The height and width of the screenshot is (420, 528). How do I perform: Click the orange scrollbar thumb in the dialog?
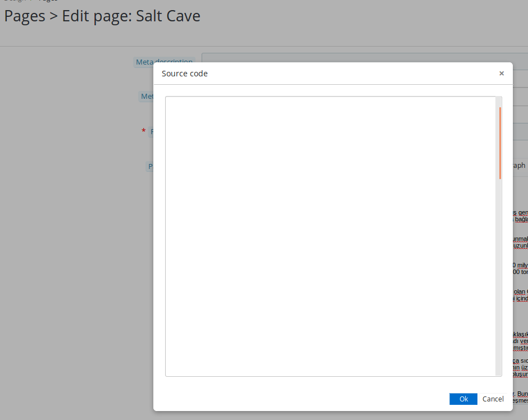coord(500,143)
